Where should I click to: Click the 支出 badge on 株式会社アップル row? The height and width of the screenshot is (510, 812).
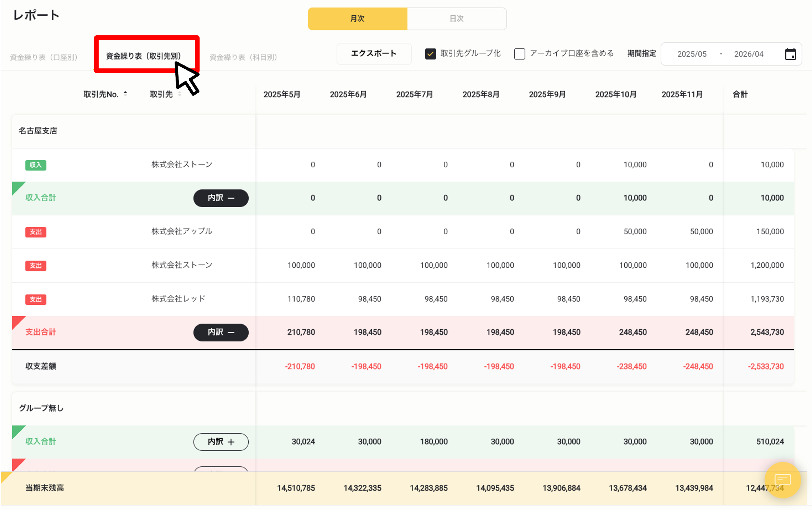tap(35, 232)
